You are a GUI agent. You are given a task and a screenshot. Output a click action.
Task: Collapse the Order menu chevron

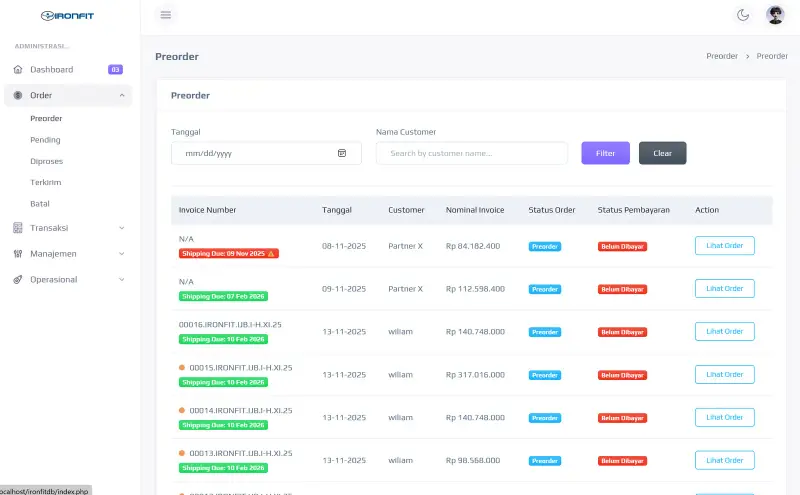(122, 95)
